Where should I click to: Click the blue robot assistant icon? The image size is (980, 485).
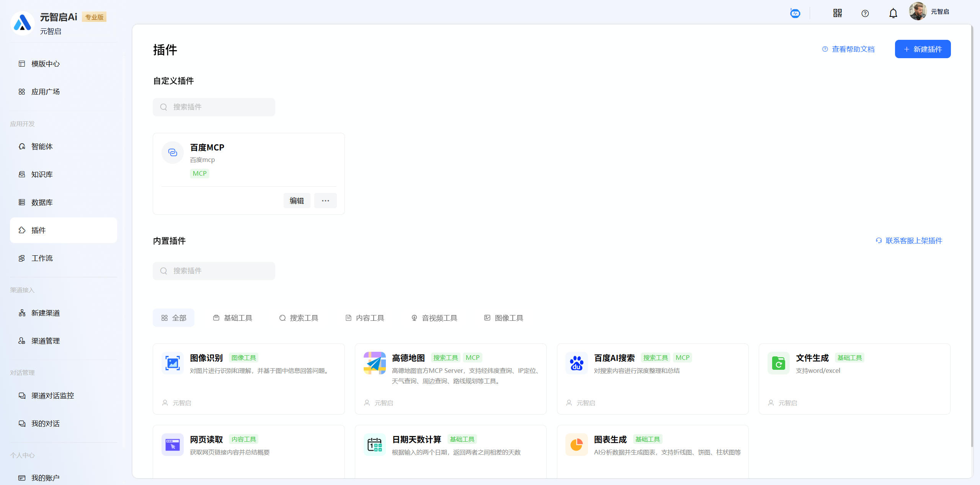pos(795,13)
